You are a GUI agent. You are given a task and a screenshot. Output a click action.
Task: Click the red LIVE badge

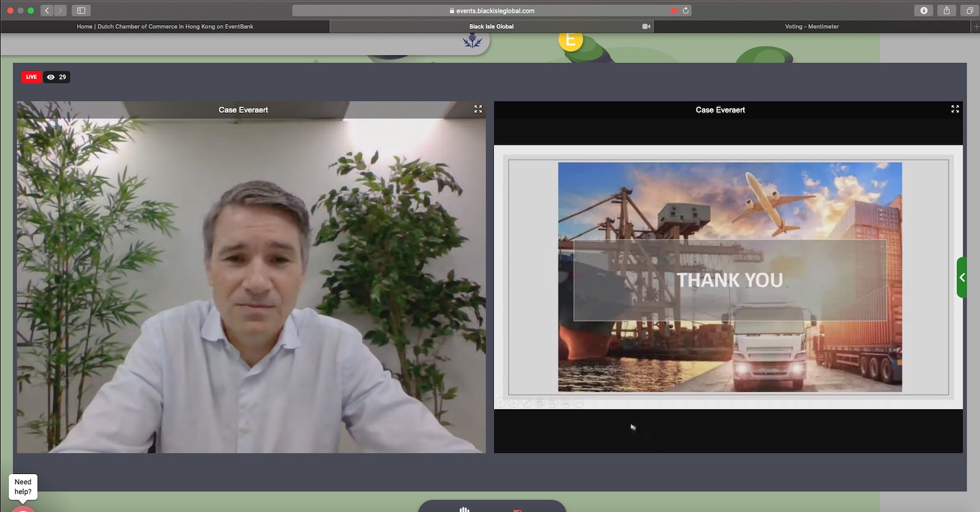(x=31, y=77)
